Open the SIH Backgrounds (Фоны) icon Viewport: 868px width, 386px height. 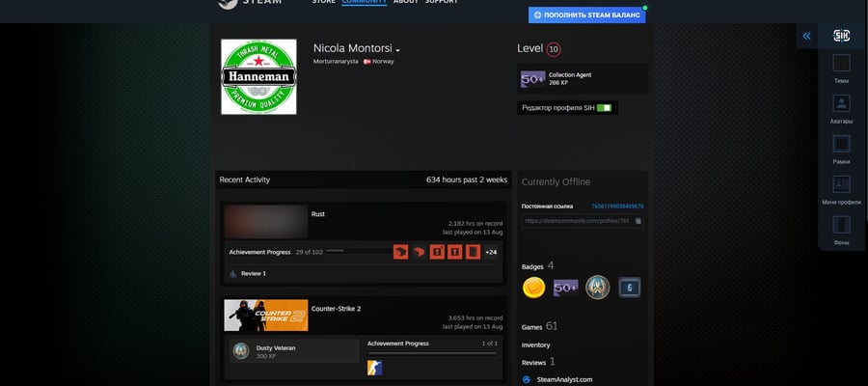click(x=841, y=225)
